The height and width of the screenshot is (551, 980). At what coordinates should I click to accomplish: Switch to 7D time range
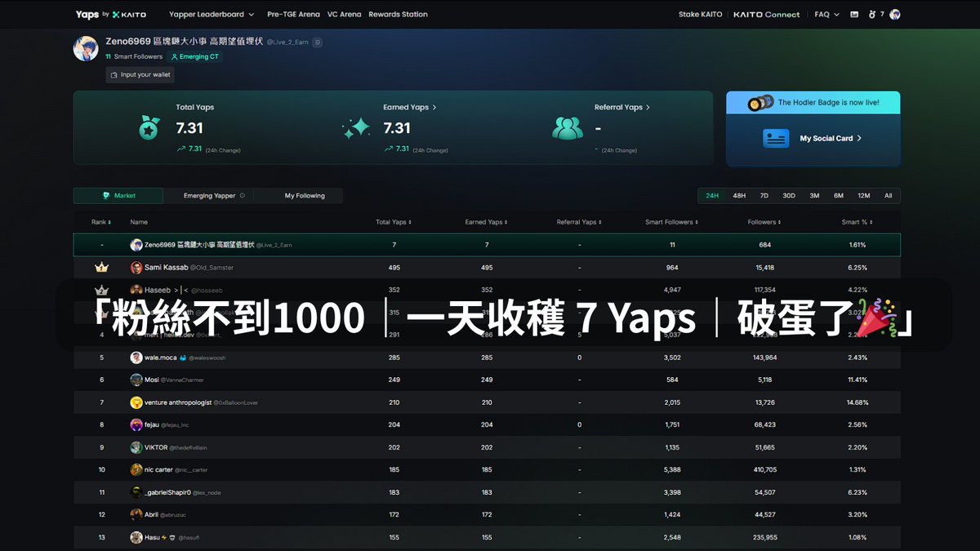(764, 196)
